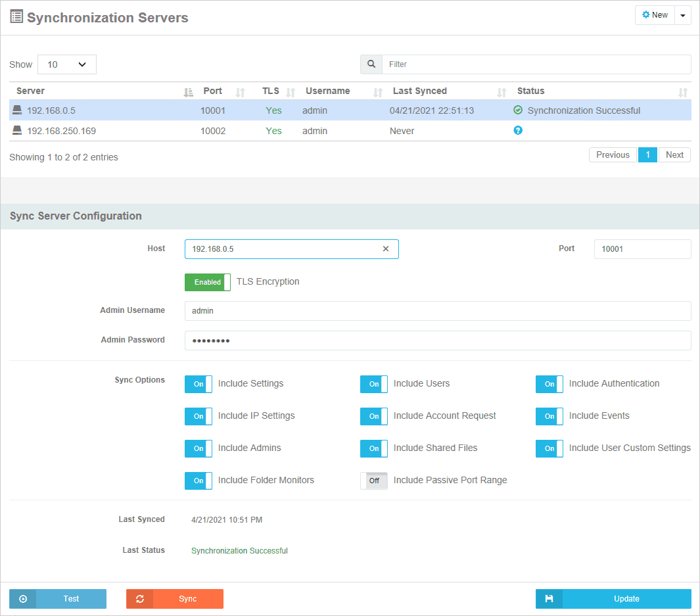The width and height of the screenshot is (700, 616).
Task: Click the server icon for 192.168.0.5
Action: 17,110
